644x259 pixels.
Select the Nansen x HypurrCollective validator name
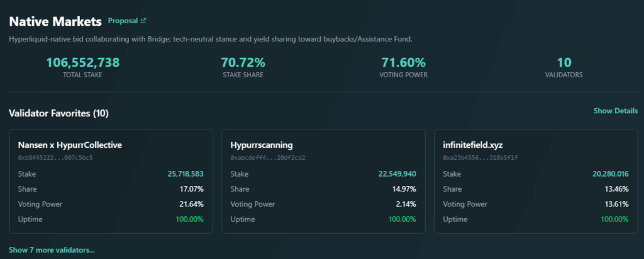pos(70,145)
